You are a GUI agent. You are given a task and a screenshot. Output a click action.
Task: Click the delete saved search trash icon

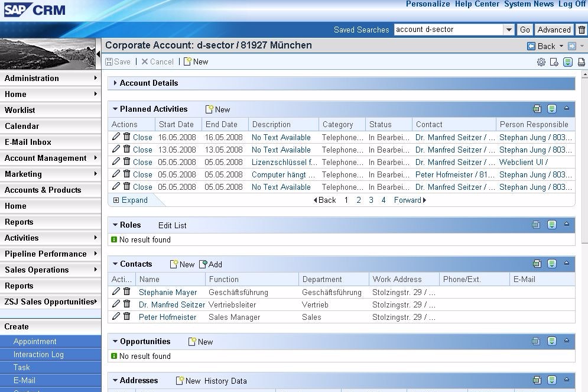[581, 30]
